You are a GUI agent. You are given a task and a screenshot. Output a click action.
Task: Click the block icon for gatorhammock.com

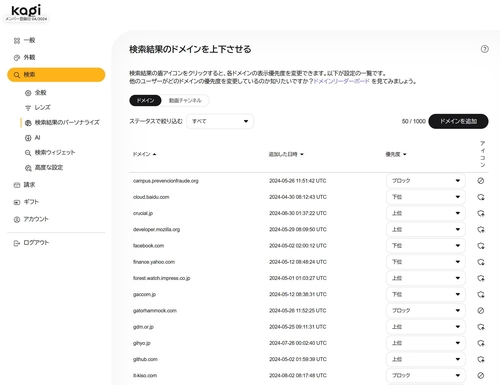click(x=480, y=311)
